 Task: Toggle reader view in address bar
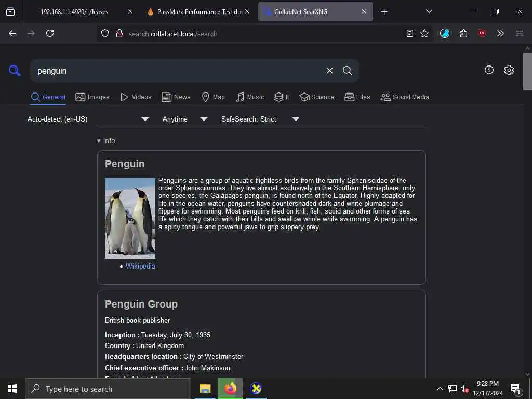coord(410,33)
